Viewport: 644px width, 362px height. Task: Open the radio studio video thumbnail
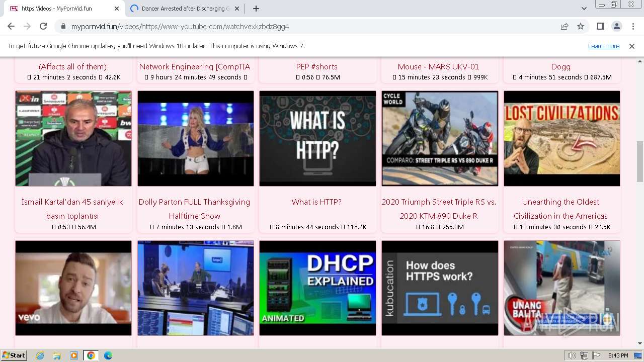(196, 288)
